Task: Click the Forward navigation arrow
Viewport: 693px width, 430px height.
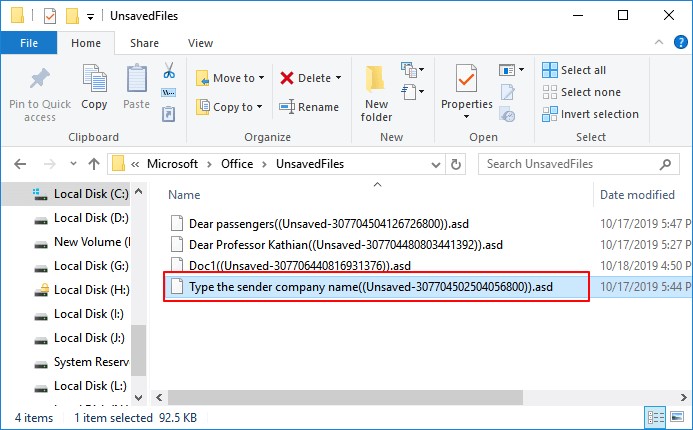Action: [50, 164]
